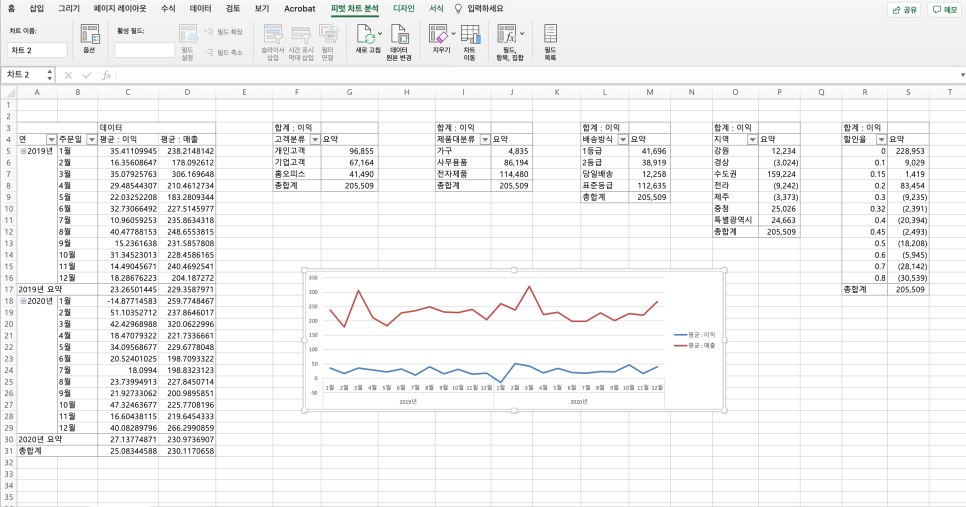Select the 전자제품 cell
The image size is (966, 507).
pos(463,174)
